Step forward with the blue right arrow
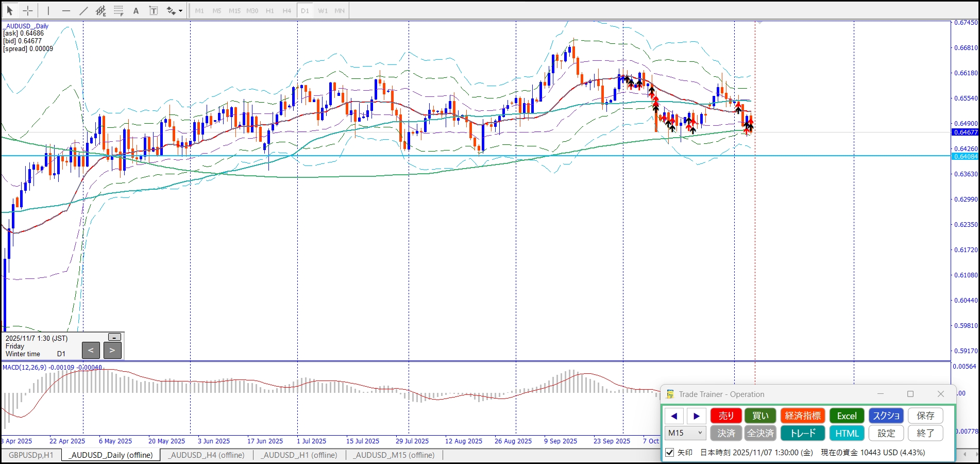The height and width of the screenshot is (464, 980). point(697,416)
